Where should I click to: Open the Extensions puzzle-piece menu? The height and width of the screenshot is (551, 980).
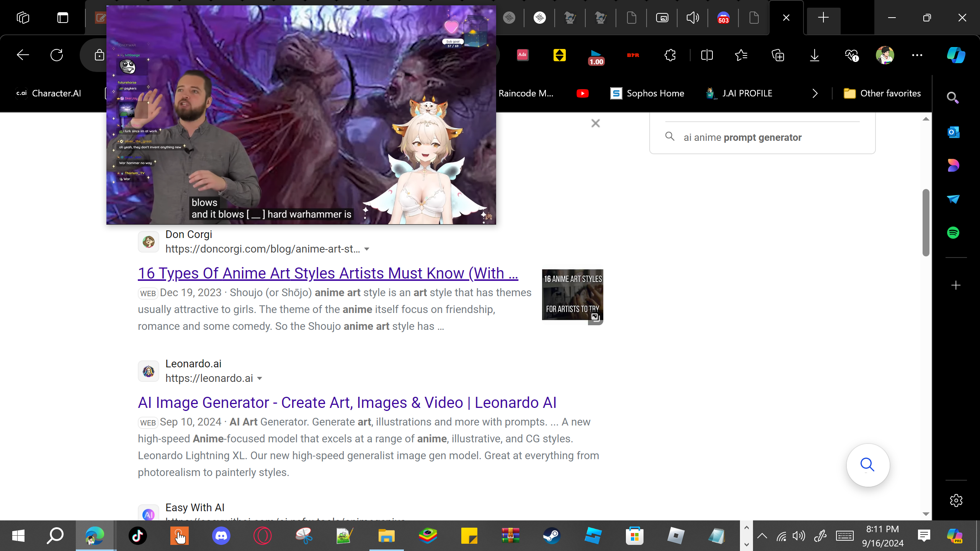click(x=670, y=55)
